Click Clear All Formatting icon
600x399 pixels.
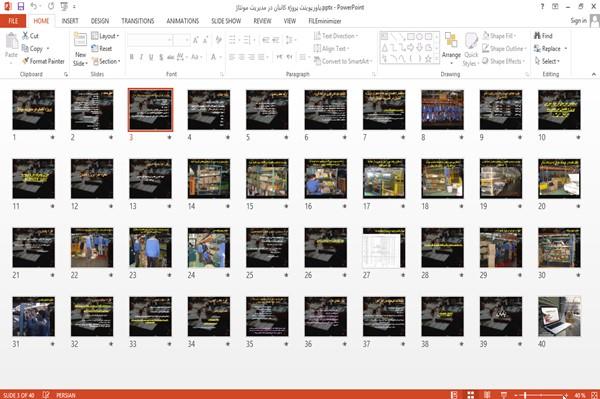pos(218,40)
